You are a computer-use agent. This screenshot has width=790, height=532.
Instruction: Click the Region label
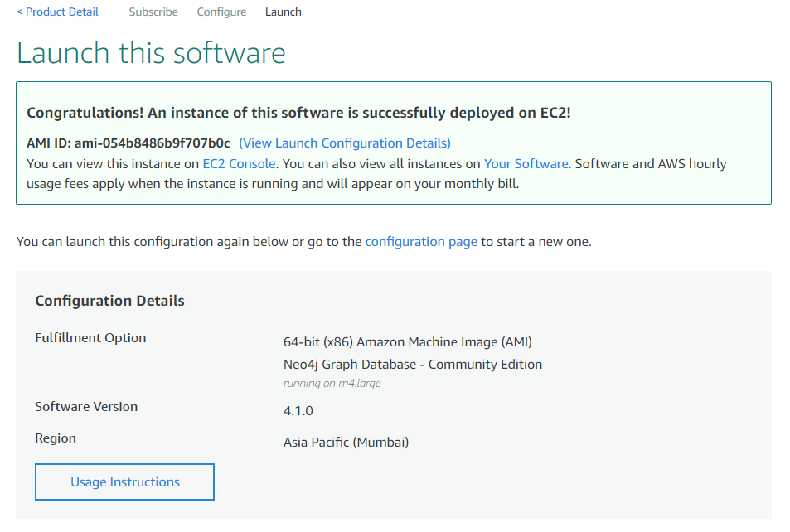[x=56, y=438]
